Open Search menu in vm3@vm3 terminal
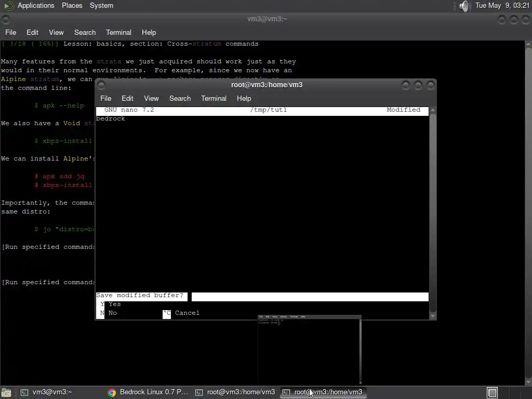The image size is (532, 399). coord(85,33)
